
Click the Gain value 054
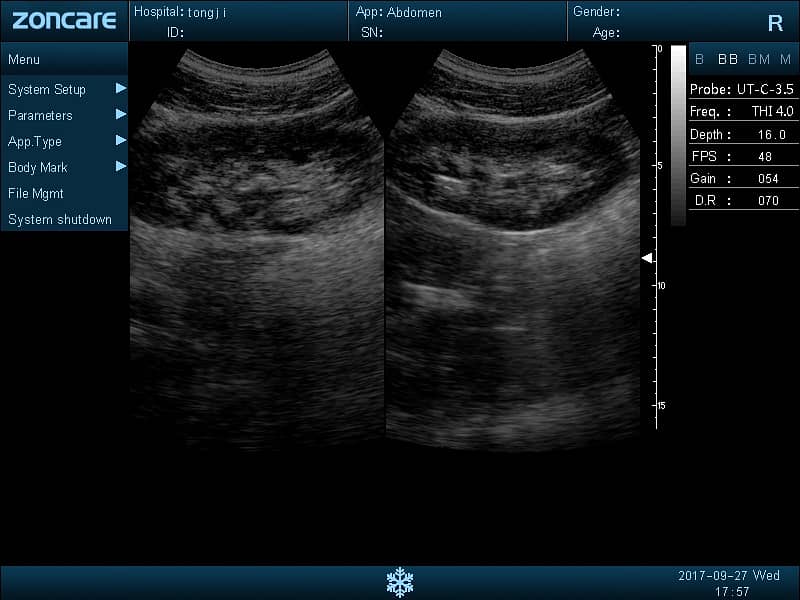[767, 178]
